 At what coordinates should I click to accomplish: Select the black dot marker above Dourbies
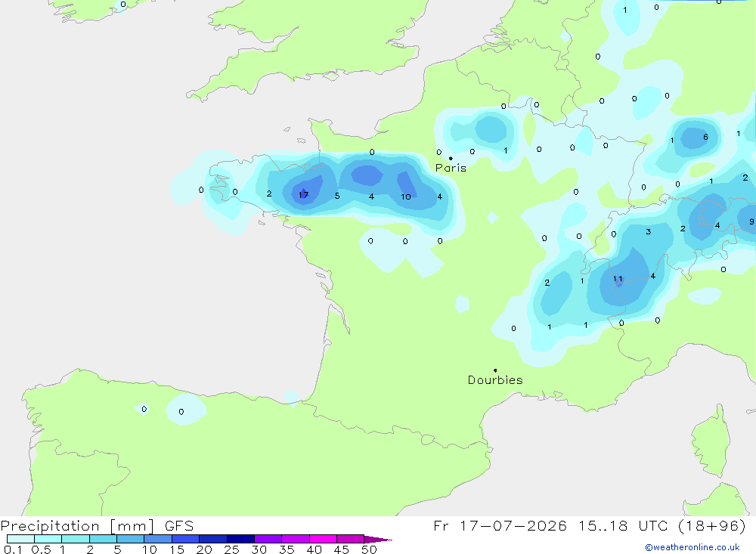pos(495,370)
